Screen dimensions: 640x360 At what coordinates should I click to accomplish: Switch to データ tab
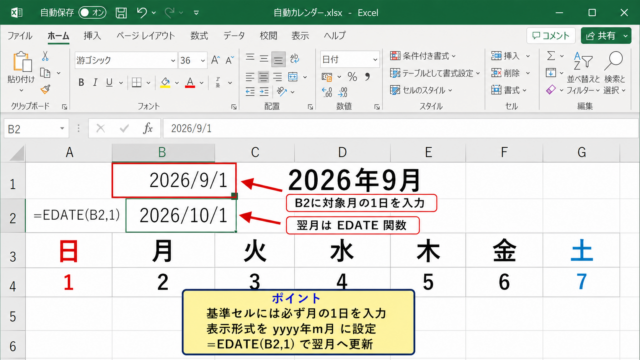coord(234,36)
